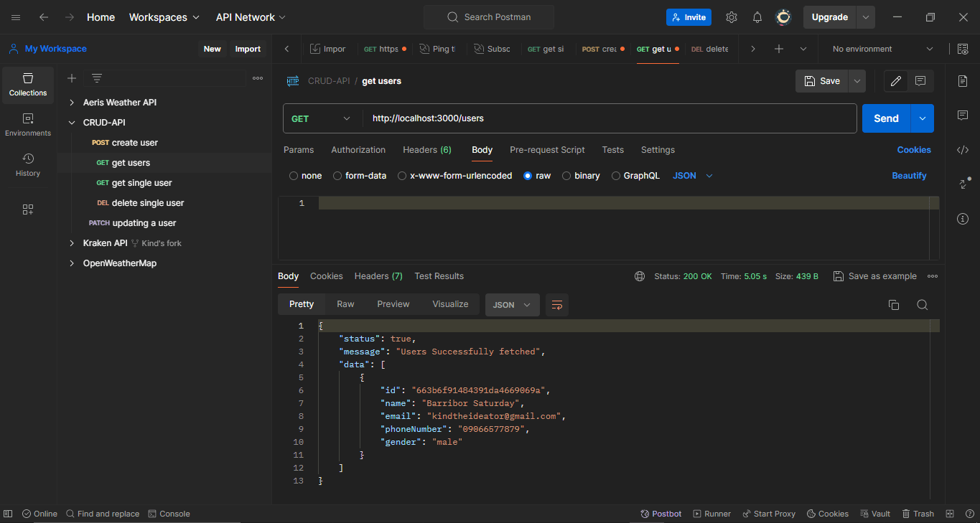Go back with the left arrow
This screenshot has height=523, width=980.
point(44,17)
